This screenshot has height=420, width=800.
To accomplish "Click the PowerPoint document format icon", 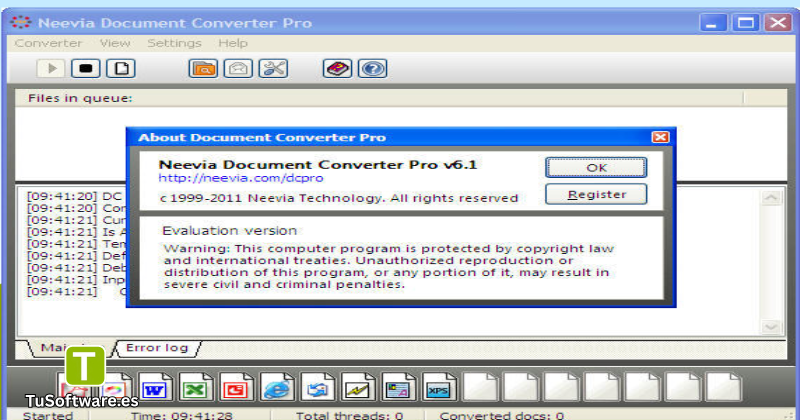I will [x=236, y=387].
